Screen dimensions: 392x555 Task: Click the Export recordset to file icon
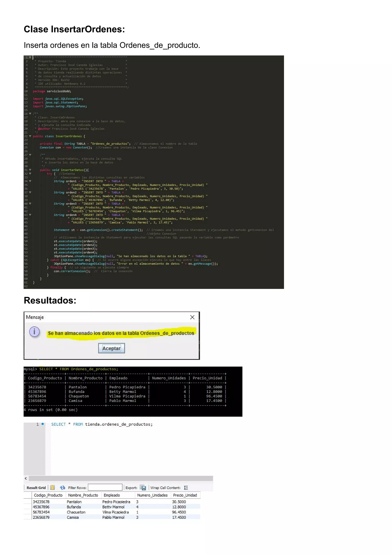[143, 488]
